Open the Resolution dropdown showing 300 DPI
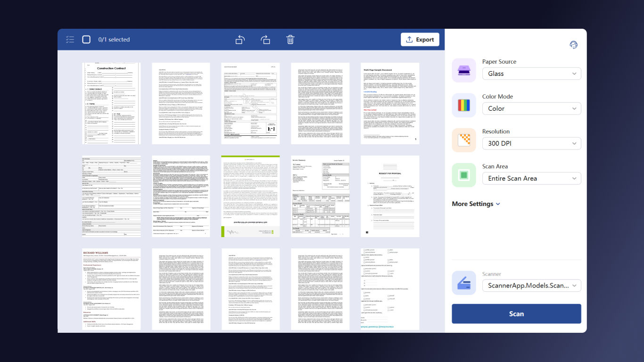Image resolution: width=644 pixels, height=362 pixels. [532, 143]
